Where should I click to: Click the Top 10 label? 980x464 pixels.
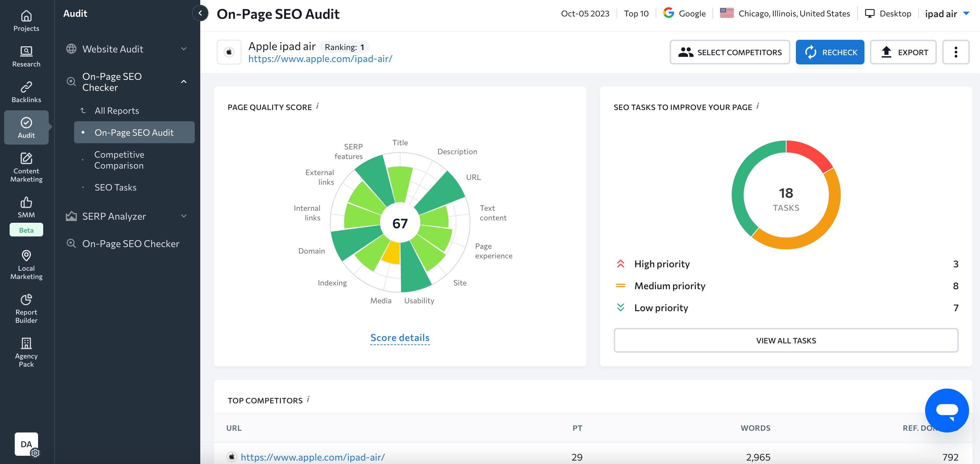636,13
